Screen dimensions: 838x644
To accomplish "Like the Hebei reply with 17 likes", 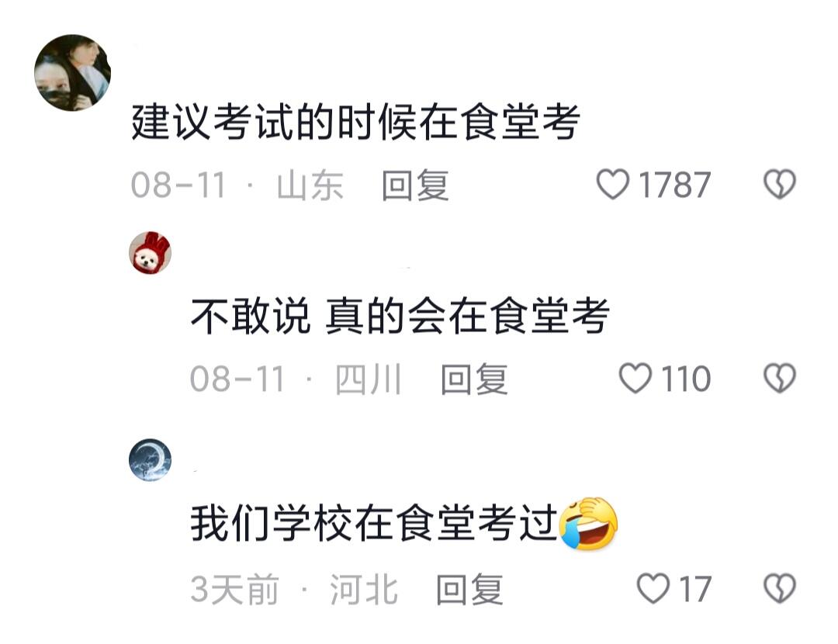I will [x=653, y=588].
